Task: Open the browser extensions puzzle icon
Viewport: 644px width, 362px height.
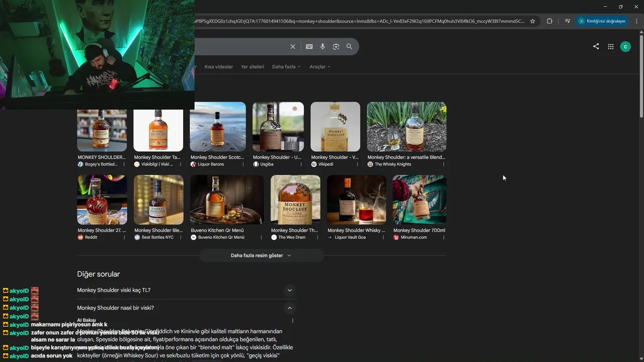Action: tap(549, 21)
